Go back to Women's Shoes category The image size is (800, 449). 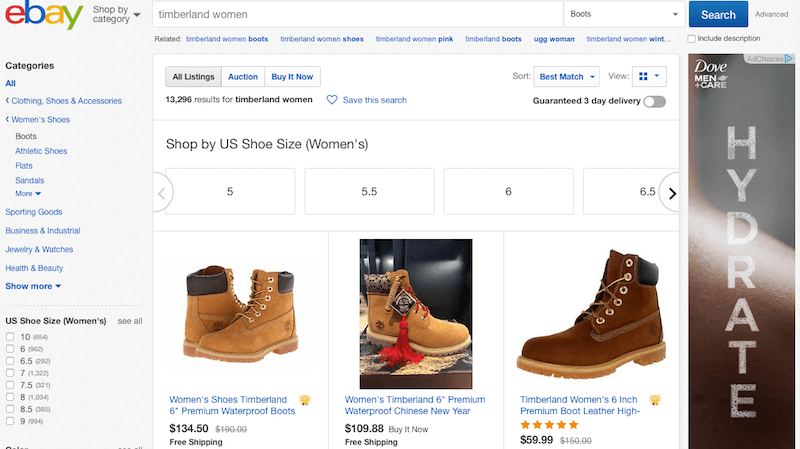pos(38,119)
